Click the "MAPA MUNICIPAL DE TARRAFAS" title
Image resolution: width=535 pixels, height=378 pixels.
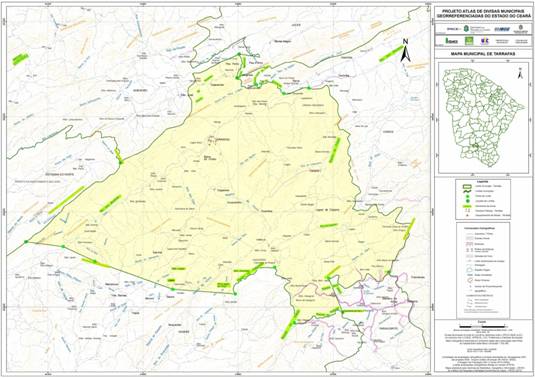coord(483,54)
